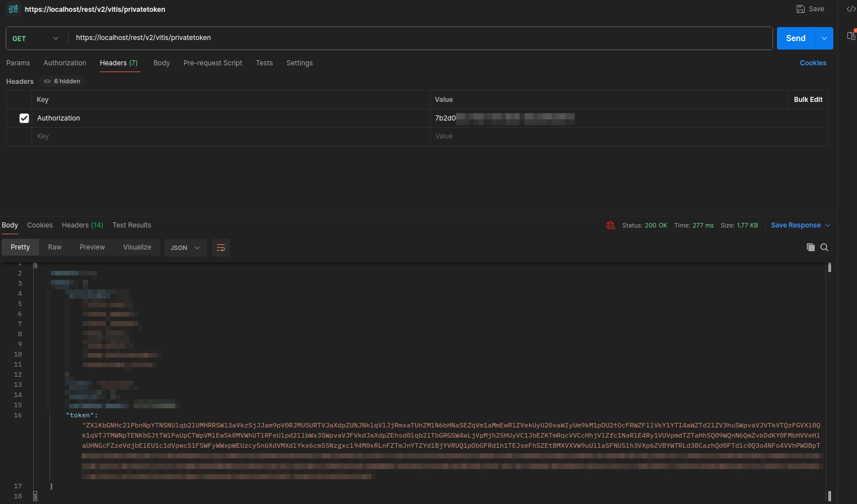This screenshot has width=857, height=504.
Task: Click the empty Value placeholder field
Action: click(x=629, y=136)
